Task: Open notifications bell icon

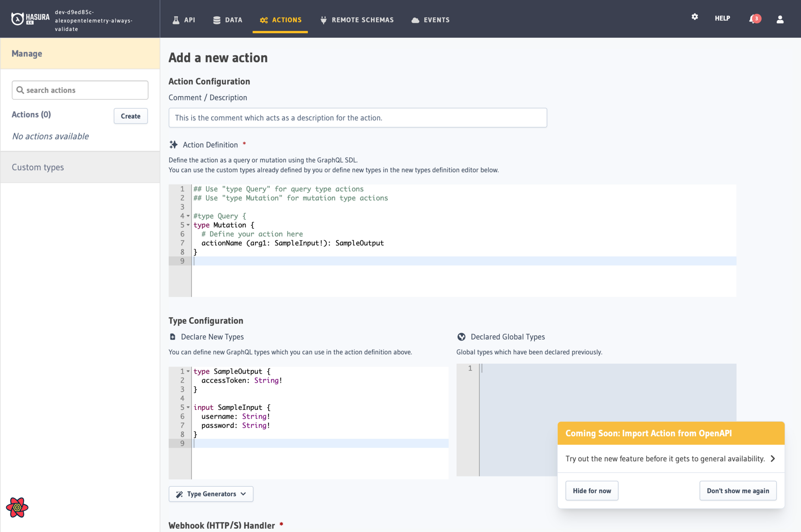Action: coord(753,19)
